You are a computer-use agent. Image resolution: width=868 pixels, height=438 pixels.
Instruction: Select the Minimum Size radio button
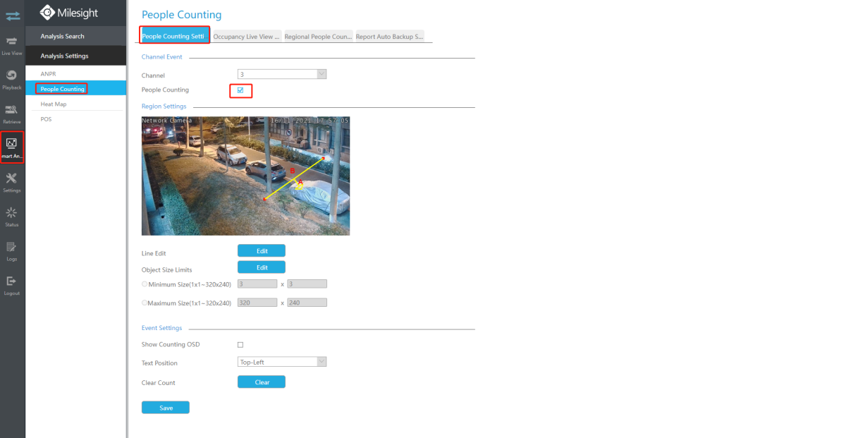click(x=145, y=284)
